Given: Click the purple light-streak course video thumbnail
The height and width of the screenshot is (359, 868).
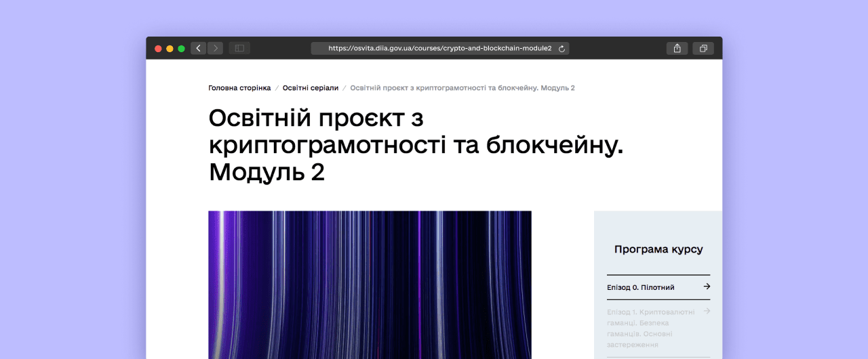Looking at the screenshot, I should click(x=370, y=284).
